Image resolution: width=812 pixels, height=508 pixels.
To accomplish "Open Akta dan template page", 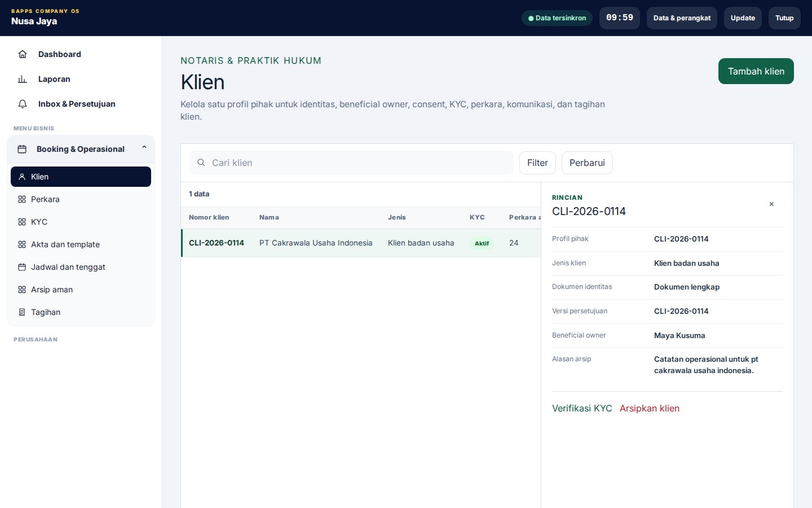I will pos(81,244).
